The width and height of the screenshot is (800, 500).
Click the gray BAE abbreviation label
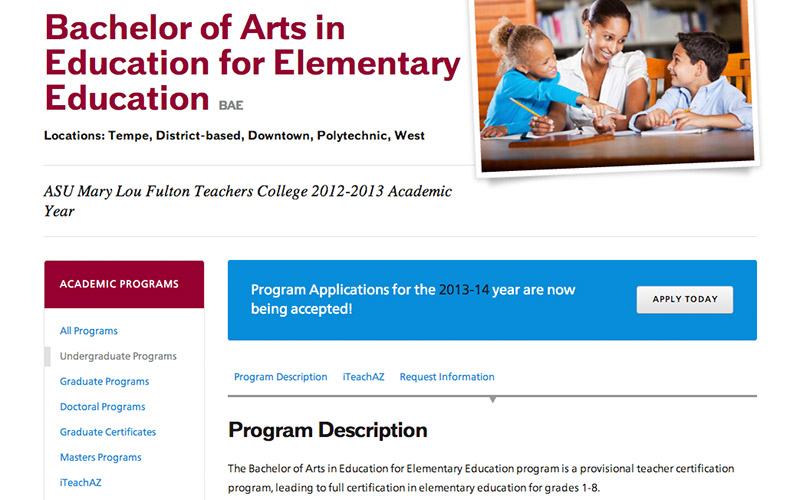[231, 104]
